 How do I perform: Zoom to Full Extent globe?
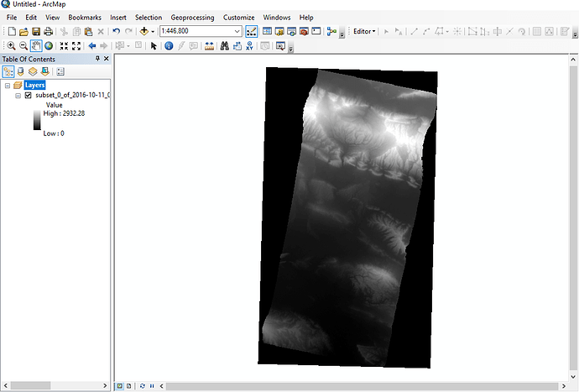pos(49,46)
